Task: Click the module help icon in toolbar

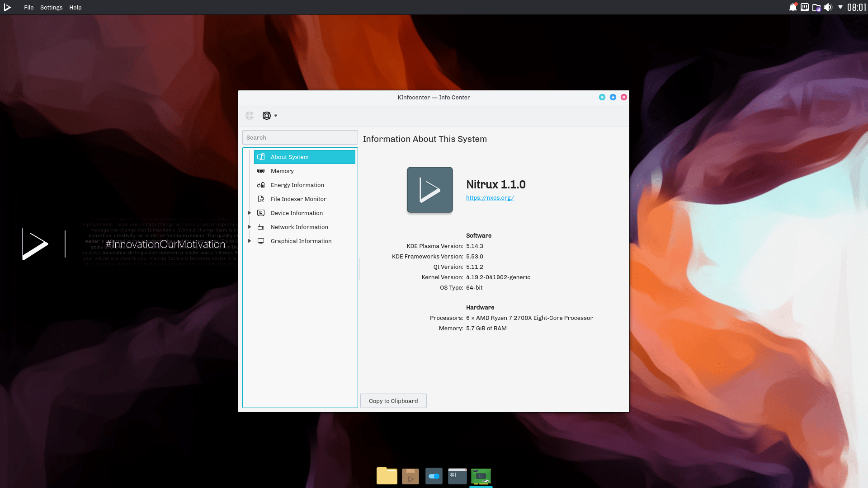Action: click(250, 116)
